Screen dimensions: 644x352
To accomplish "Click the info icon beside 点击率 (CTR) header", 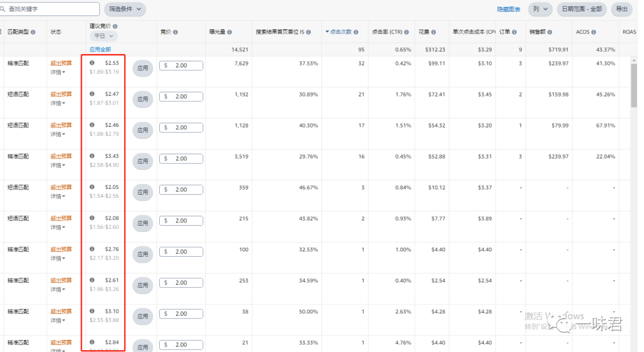I will (x=405, y=33).
